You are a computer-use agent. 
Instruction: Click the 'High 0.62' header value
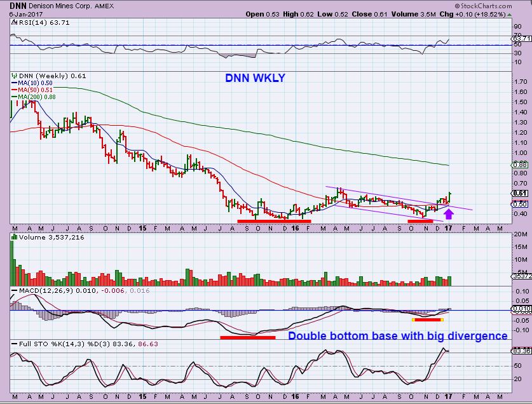(x=298, y=14)
